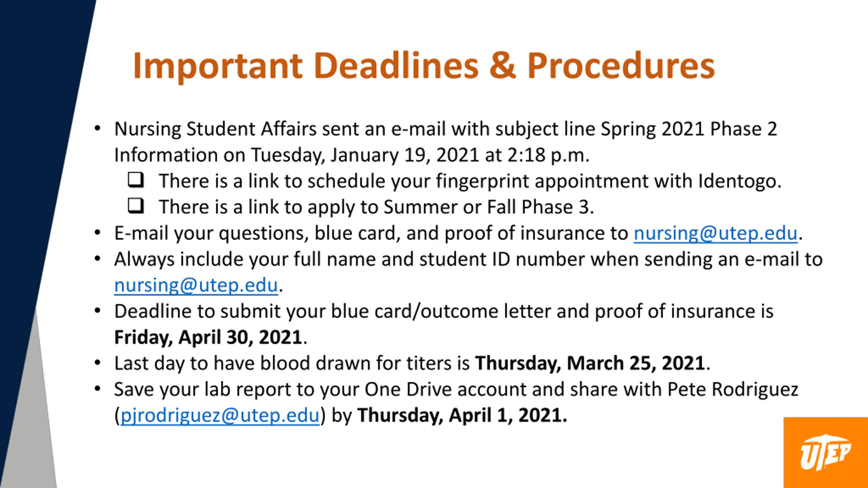Check the Summer or Fall Phase 3 box
This screenshot has width=868, height=488.
pos(136,205)
